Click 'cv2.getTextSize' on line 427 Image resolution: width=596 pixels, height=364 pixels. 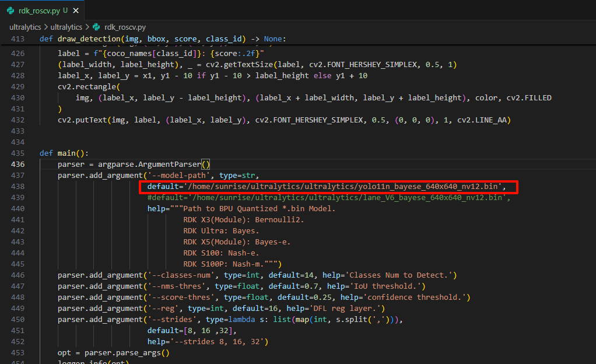tap(240, 65)
